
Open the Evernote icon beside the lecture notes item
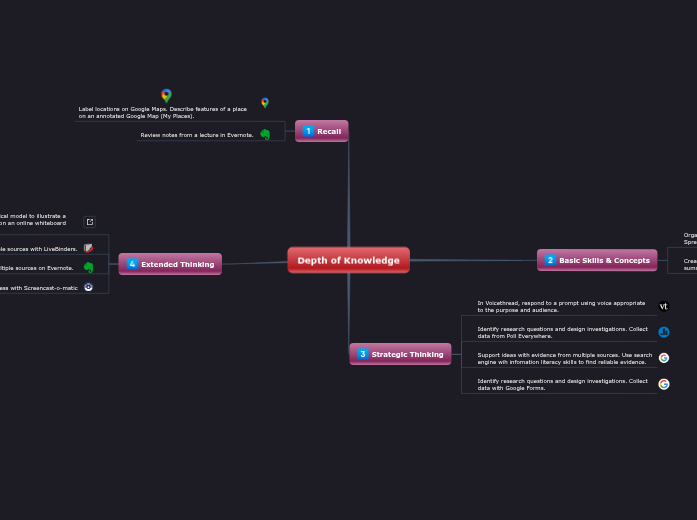pyautogui.click(x=265, y=134)
